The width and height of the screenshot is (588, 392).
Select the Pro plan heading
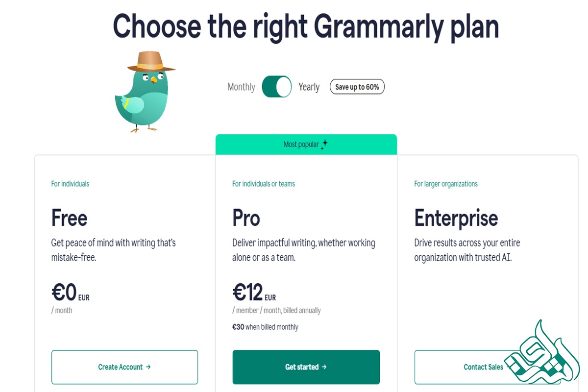[x=246, y=218]
